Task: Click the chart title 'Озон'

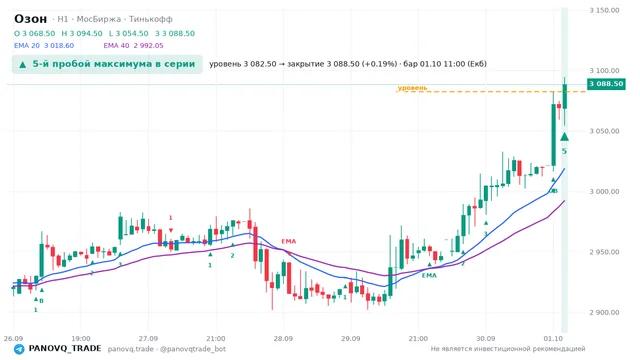Action: tap(31, 19)
